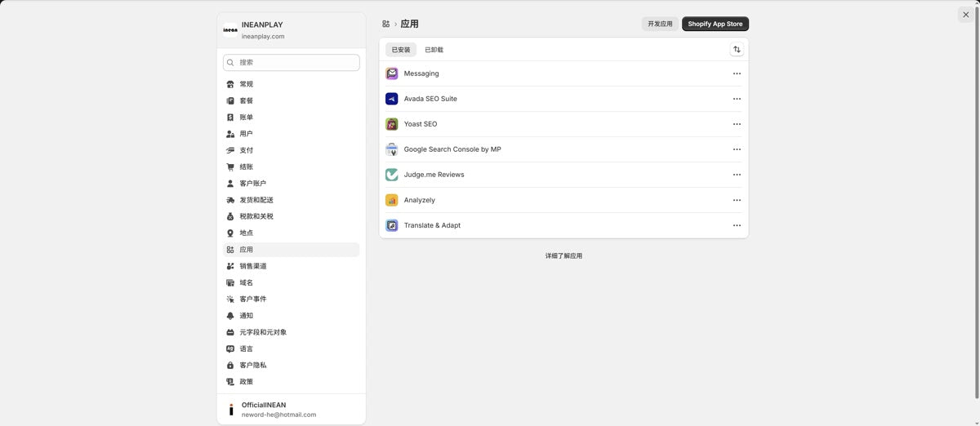Open more options for Yoast SEO
This screenshot has width=980, height=426.
tap(737, 124)
